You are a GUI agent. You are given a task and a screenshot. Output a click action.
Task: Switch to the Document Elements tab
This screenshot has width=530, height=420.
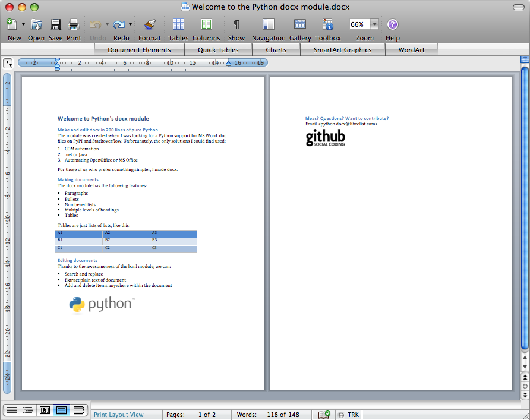point(139,50)
